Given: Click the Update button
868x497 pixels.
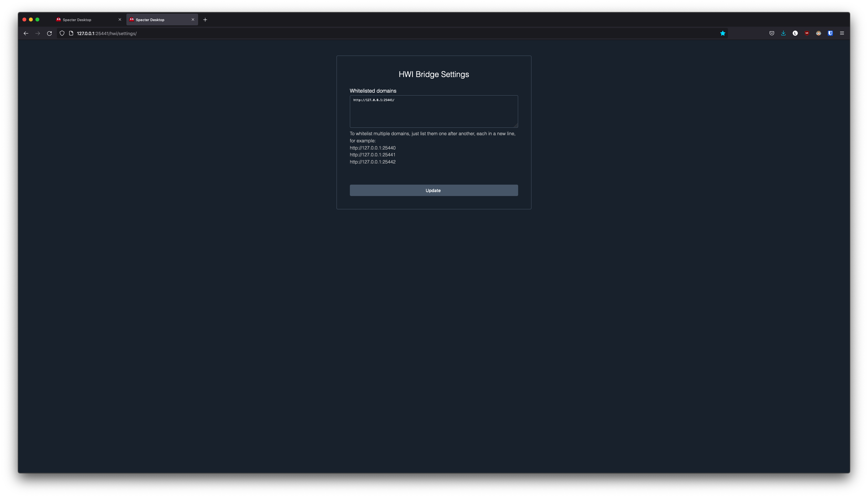Looking at the screenshot, I should coord(433,190).
